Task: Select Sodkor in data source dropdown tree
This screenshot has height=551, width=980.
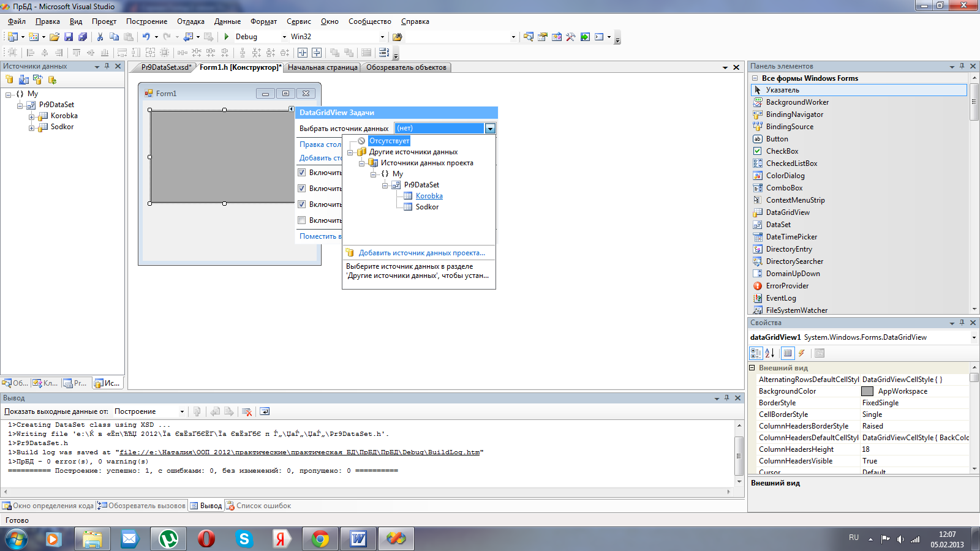Action: pyautogui.click(x=427, y=207)
